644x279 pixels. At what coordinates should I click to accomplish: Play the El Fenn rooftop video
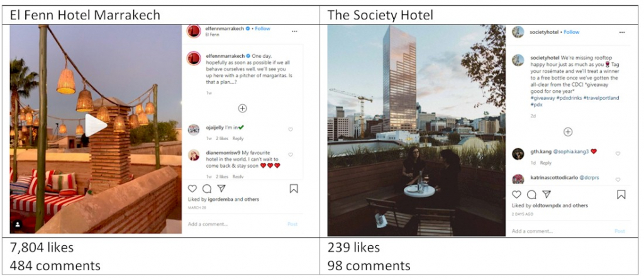96,125
